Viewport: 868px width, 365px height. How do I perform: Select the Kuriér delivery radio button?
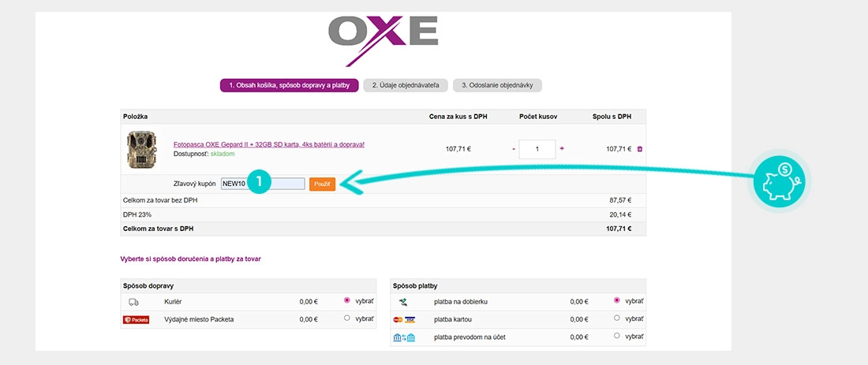pyautogui.click(x=347, y=300)
